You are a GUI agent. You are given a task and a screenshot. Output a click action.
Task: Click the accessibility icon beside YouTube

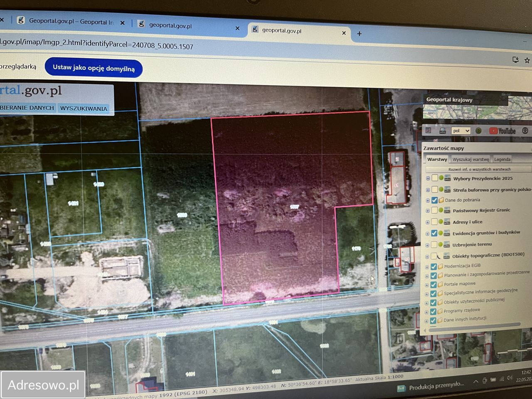[525, 131]
